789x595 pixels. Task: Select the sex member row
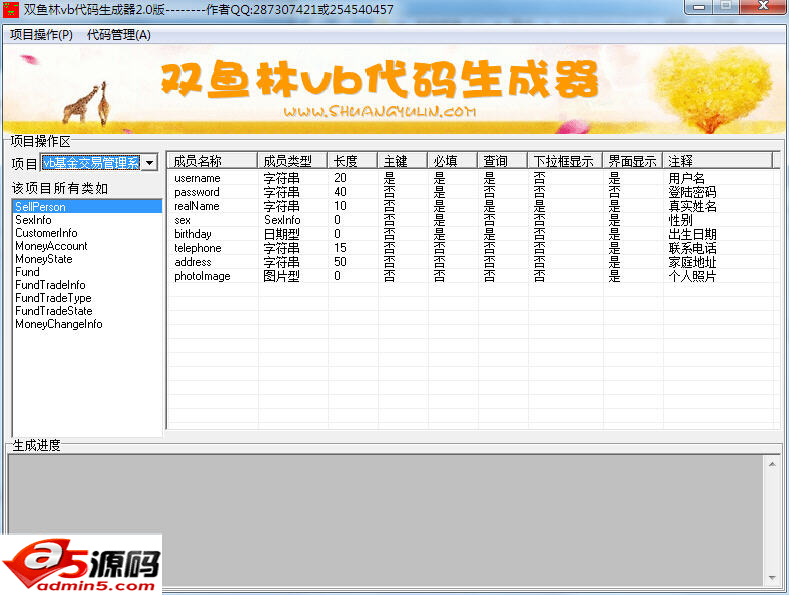coord(470,220)
